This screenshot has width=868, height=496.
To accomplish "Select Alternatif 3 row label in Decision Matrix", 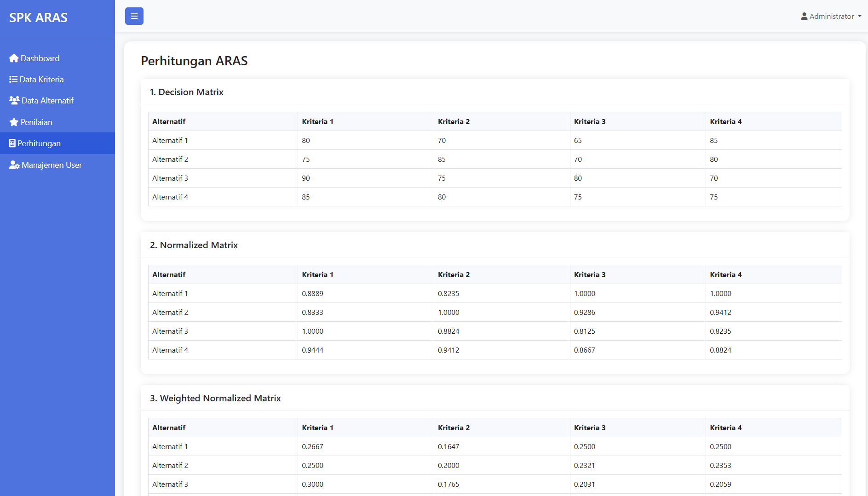I will click(170, 178).
